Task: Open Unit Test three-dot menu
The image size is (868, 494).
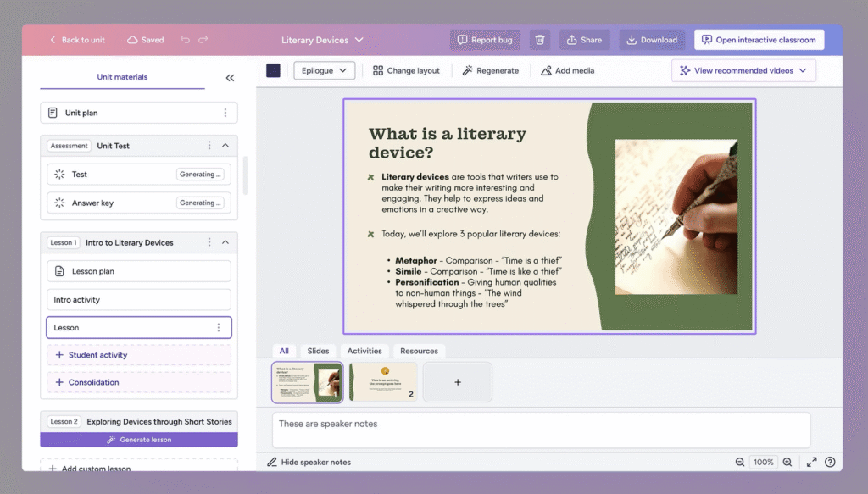Action: (209, 146)
